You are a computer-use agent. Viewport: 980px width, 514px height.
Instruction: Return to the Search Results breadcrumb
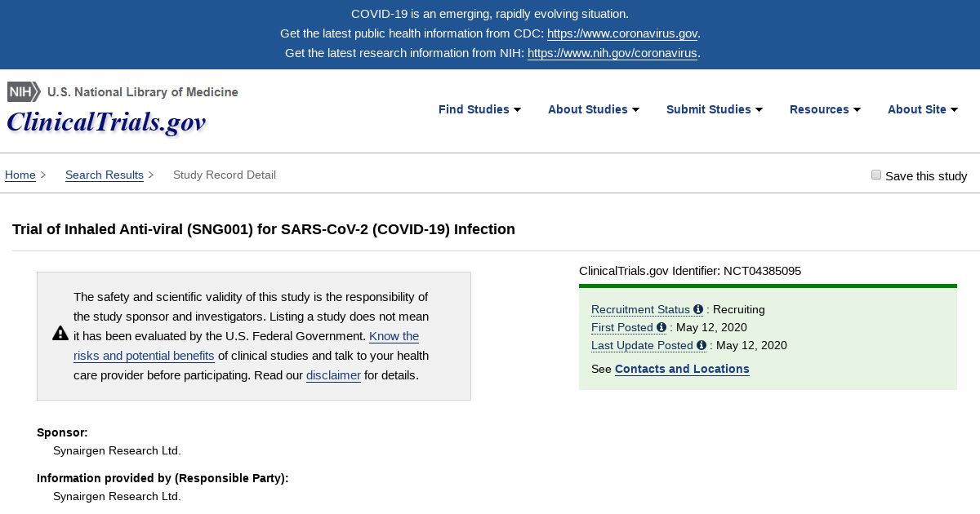105,175
